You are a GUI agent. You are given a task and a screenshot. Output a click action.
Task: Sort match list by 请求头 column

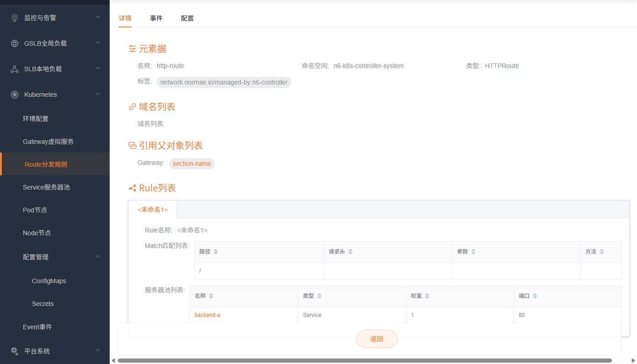(x=350, y=252)
